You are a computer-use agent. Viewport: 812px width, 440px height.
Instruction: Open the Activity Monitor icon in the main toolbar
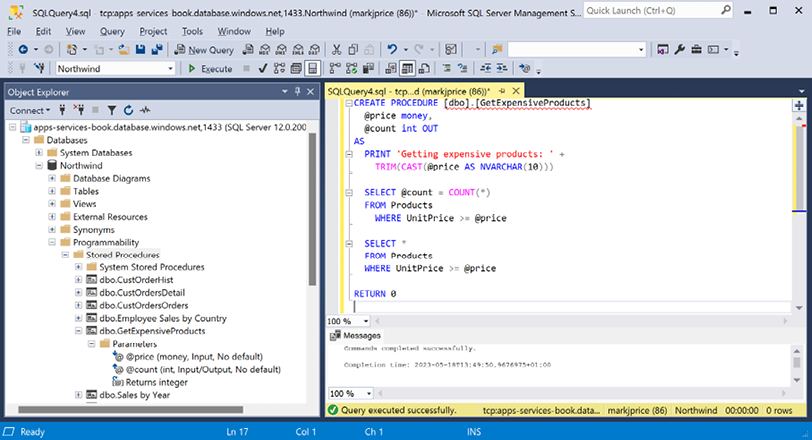click(451, 50)
